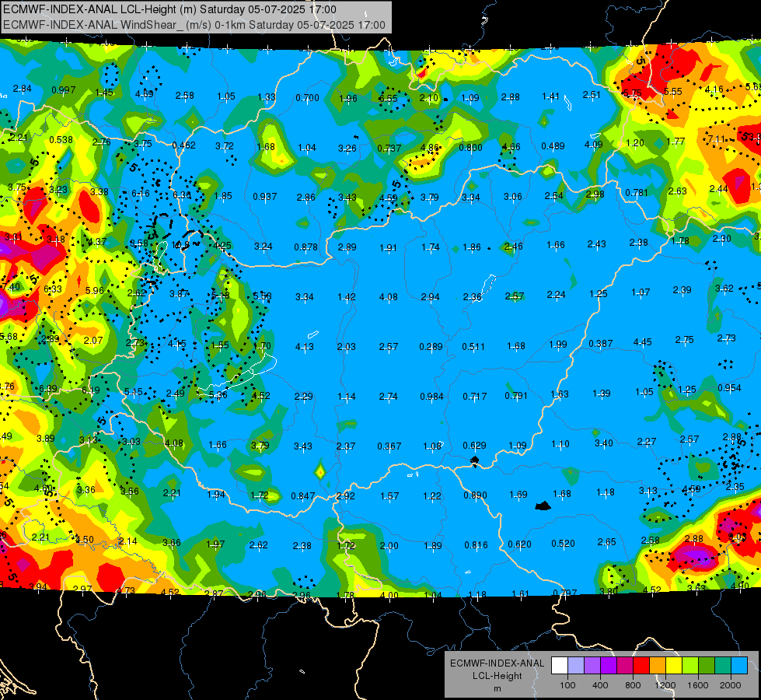This screenshot has width=761, height=700.
Task: Click 'ECMWF-INDEX-ANAL' text inside the legend box
Action: point(497,663)
